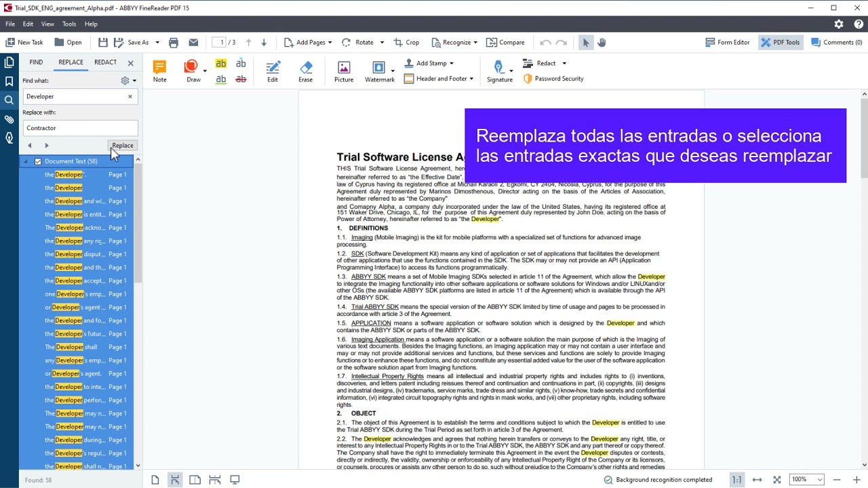The width and height of the screenshot is (868, 488).
Task: Open the View menu
Action: point(47,24)
